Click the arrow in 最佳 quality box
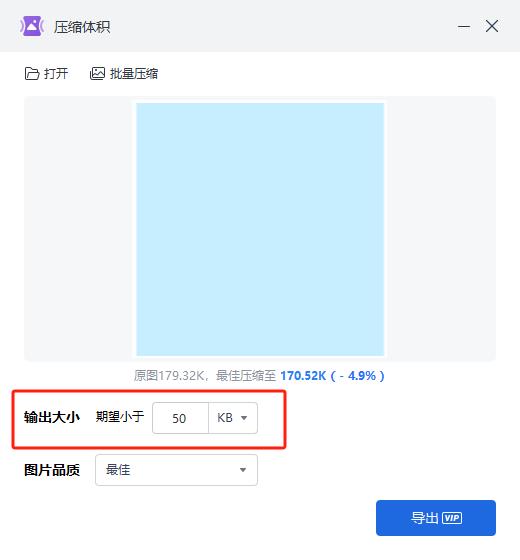Viewport: 520px width, 560px height. click(x=243, y=470)
